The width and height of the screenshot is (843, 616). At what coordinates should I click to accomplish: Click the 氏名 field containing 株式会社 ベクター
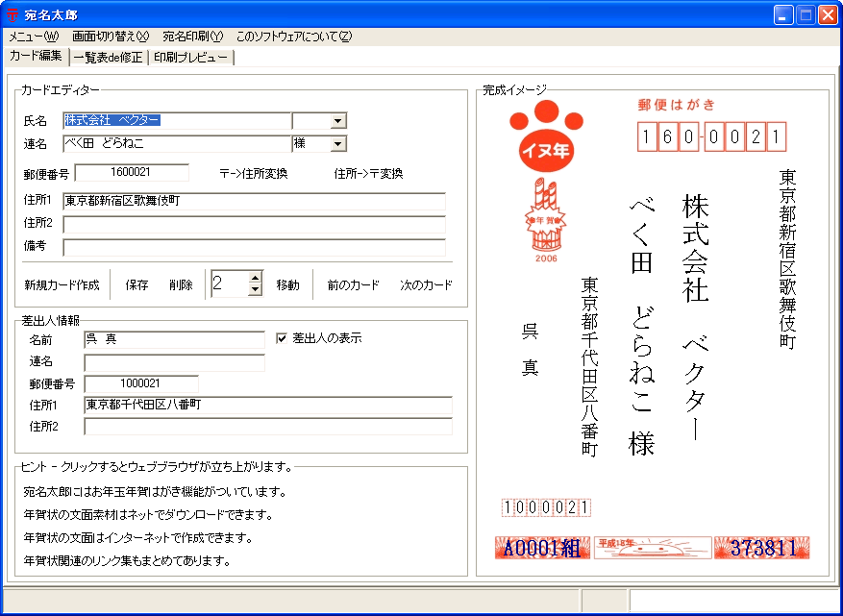[177, 121]
